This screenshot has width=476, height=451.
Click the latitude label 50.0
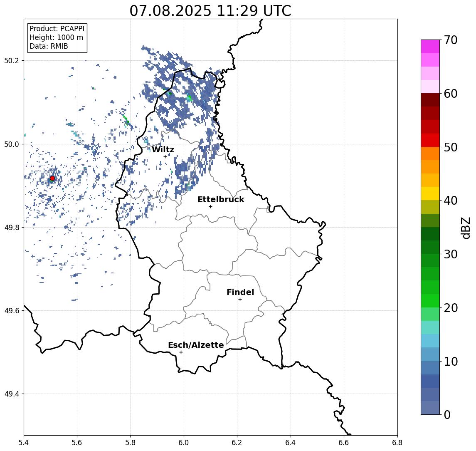point(12,144)
